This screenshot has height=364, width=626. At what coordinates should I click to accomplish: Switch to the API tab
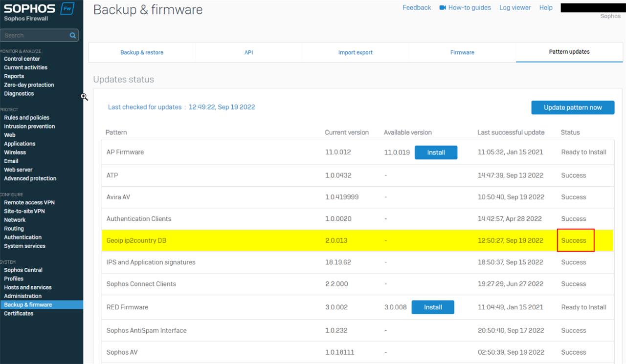pos(248,52)
